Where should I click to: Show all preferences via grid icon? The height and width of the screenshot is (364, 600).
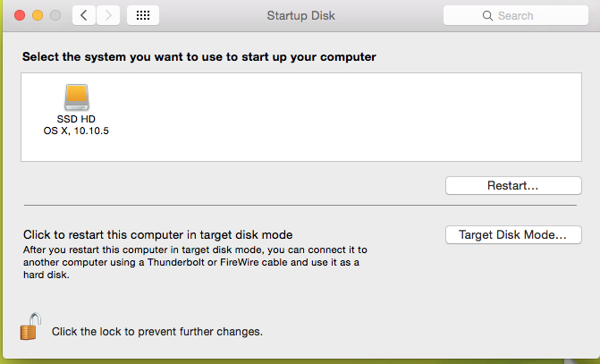point(143,15)
